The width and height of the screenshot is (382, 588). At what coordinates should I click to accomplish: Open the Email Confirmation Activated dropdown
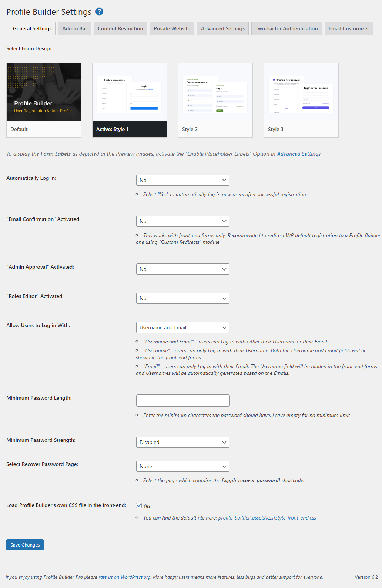click(x=183, y=221)
